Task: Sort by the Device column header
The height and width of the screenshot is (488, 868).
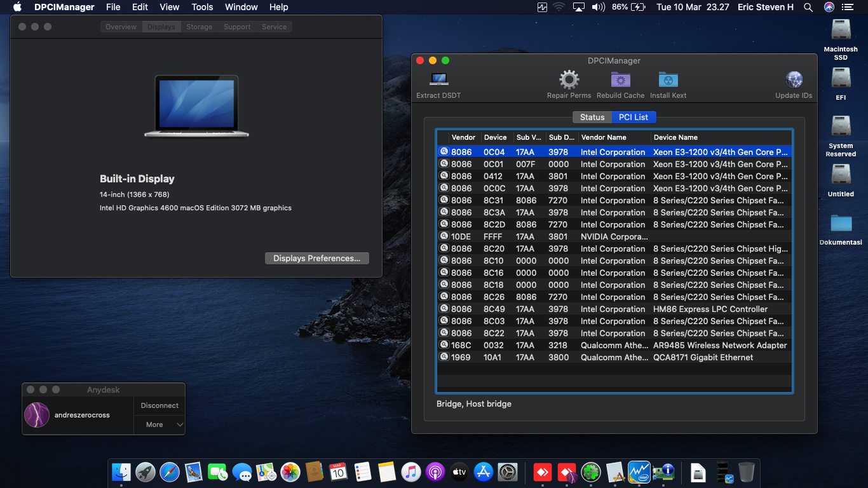Action: (x=497, y=137)
